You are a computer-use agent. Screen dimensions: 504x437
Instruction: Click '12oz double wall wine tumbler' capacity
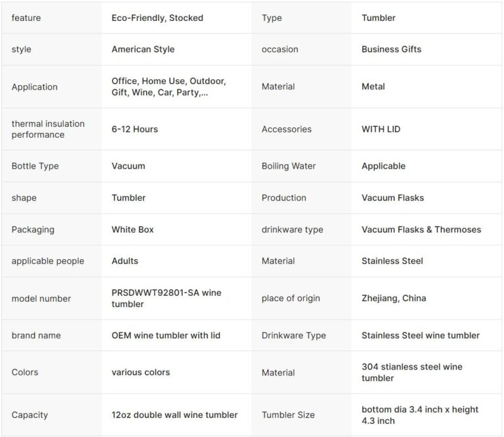coord(175,415)
